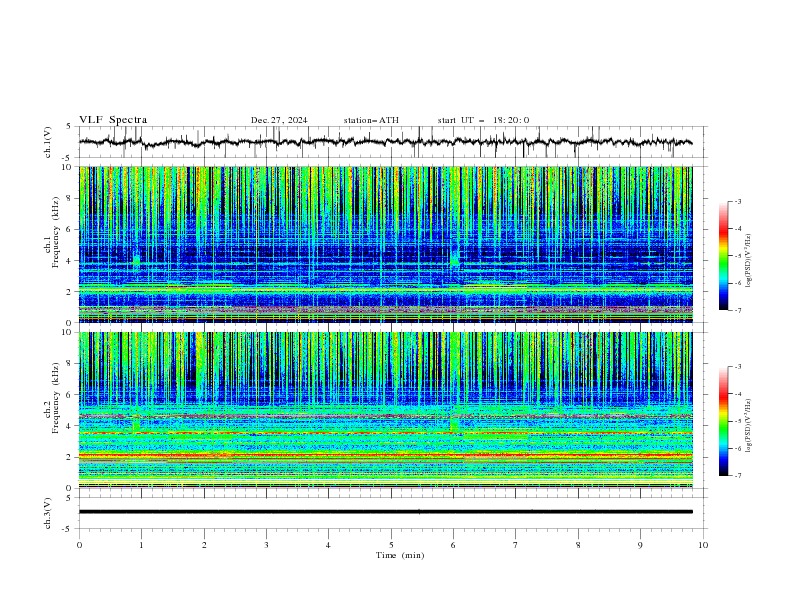The width and height of the screenshot is (792, 612).
Task: Click the '-3' label on upper colorbar
Action: 737,201
